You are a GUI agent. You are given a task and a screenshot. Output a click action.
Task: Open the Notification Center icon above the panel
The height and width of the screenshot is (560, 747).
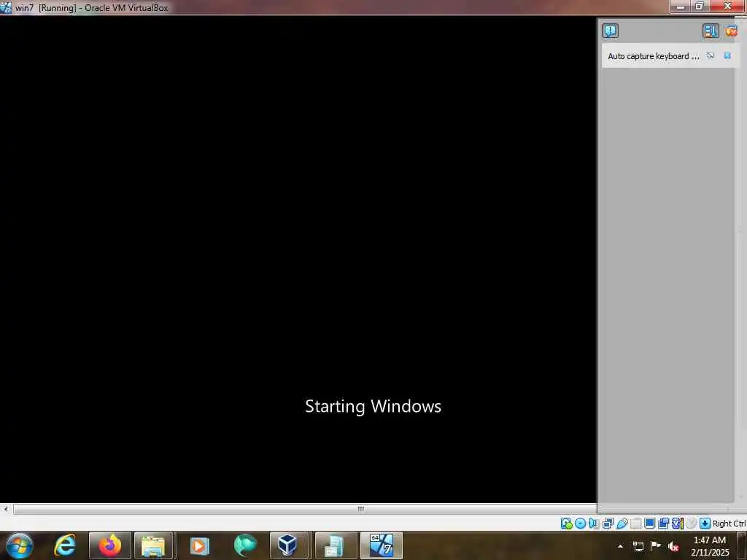point(610,31)
